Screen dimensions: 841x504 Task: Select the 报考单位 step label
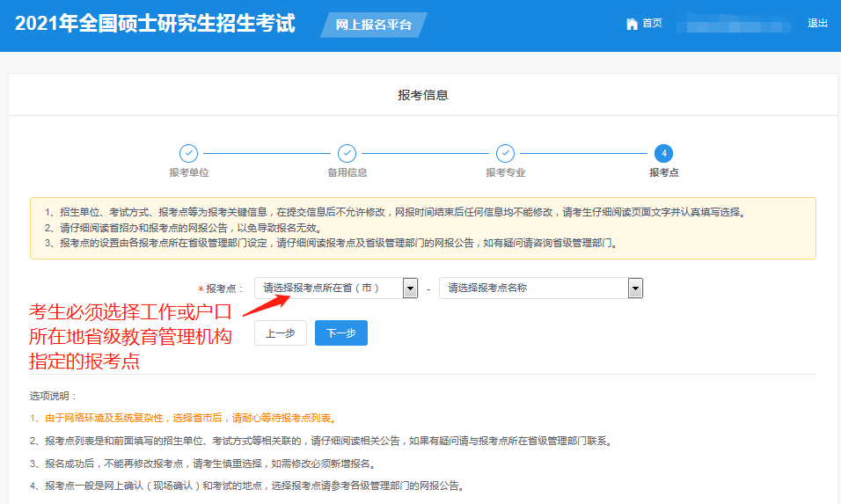188,172
